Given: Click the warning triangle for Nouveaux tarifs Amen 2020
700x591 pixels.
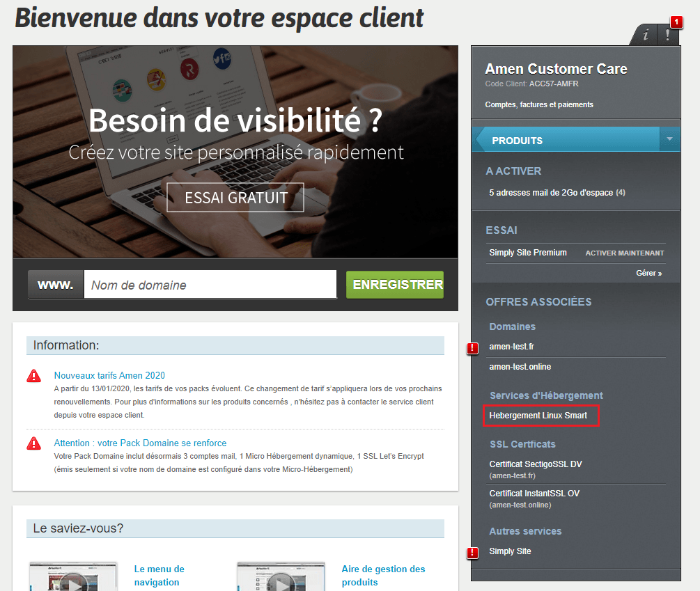Looking at the screenshot, I should click(x=34, y=376).
